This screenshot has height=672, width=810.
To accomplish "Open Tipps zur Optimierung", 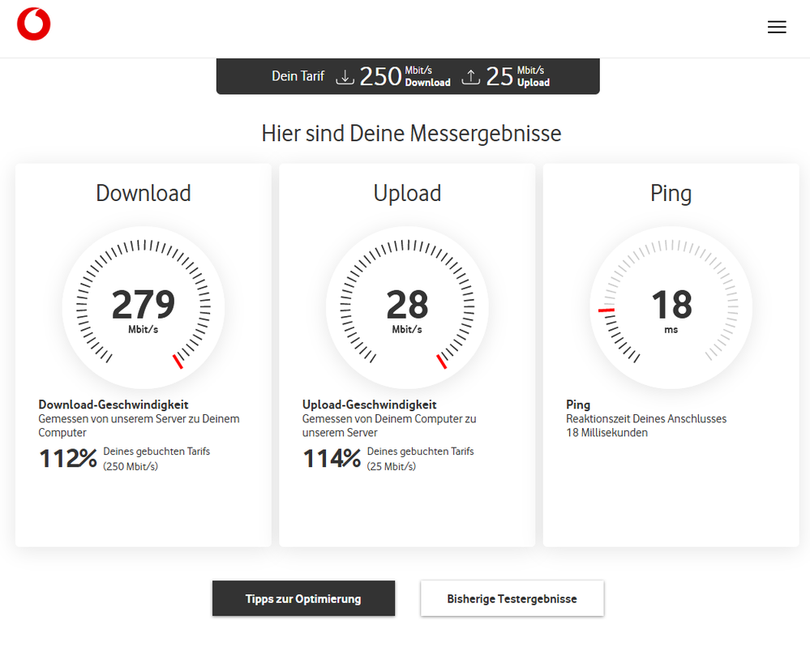I will (303, 598).
